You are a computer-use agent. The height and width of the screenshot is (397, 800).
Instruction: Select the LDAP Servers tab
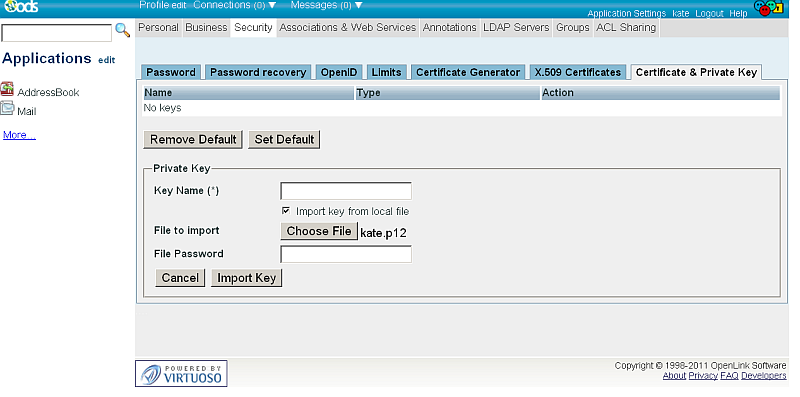(x=516, y=28)
